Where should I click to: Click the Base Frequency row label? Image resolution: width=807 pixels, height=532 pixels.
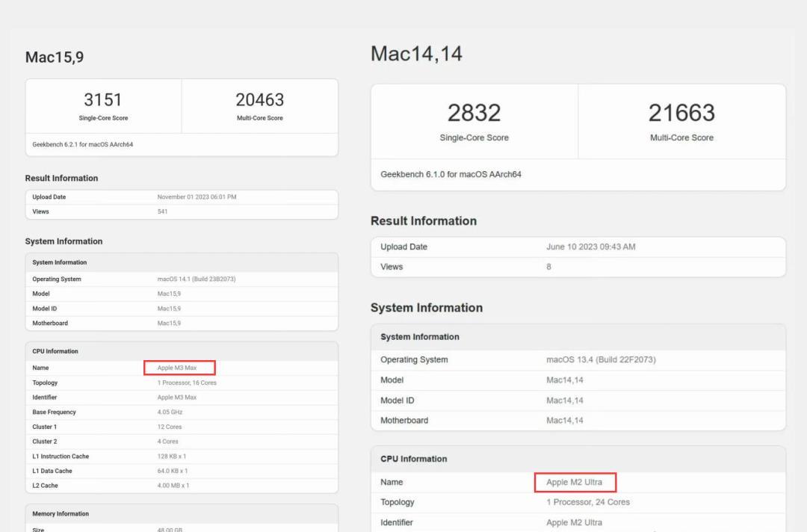tap(54, 412)
